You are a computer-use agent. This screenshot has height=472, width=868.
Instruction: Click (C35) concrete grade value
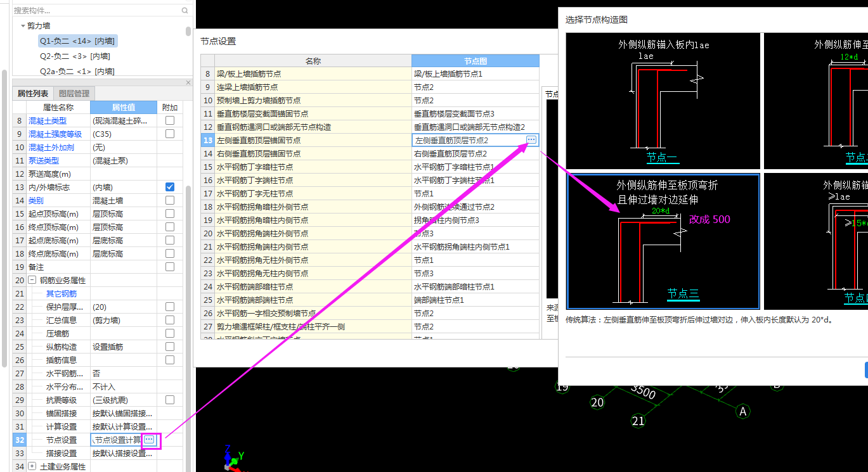click(124, 134)
